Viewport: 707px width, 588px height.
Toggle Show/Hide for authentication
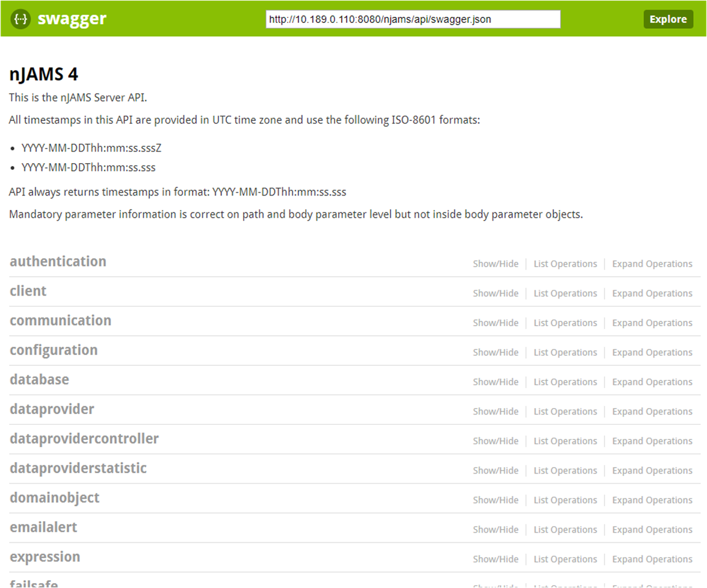click(496, 264)
